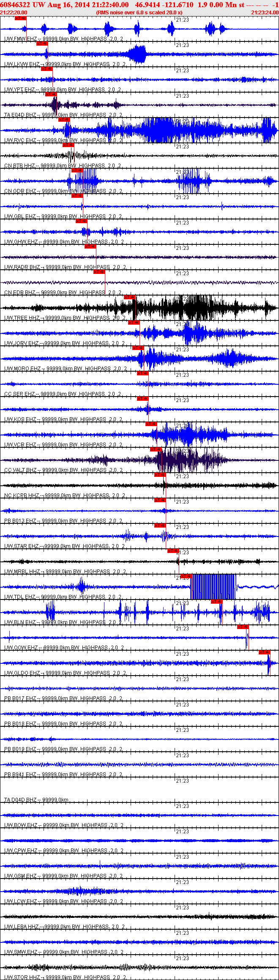Click the CC.VALT BHZ station label
The image size is (279, 980).
coord(20,470)
